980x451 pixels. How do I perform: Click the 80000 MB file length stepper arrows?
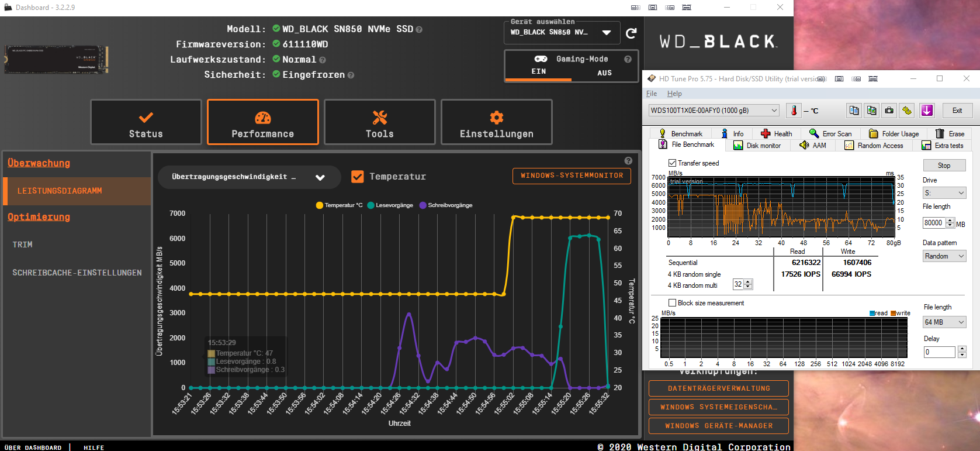point(950,223)
